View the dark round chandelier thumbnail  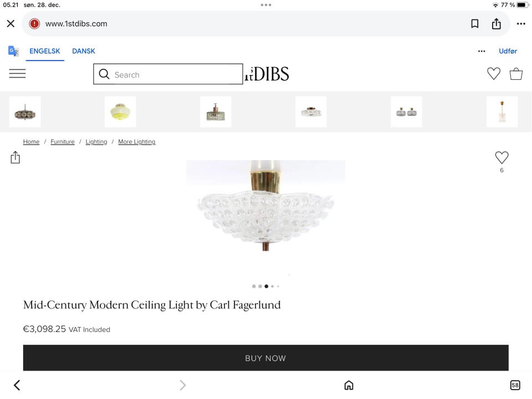click(x=25, y=112)
